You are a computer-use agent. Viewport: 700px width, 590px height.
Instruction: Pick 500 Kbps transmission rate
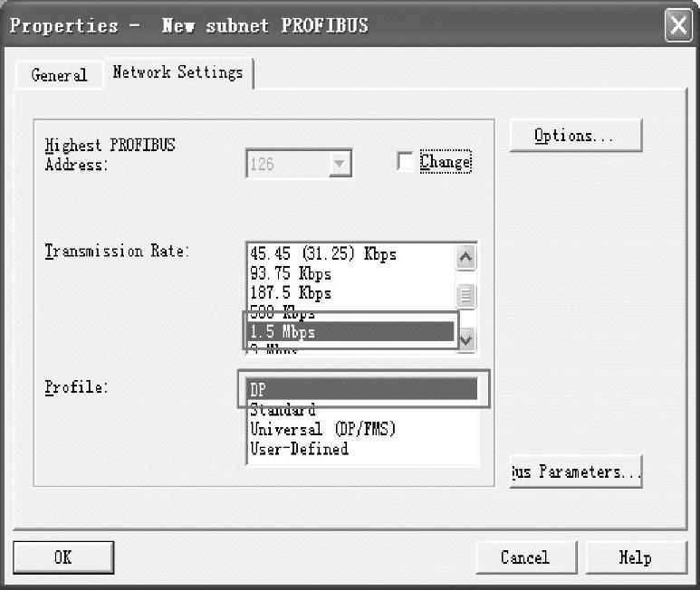(x=350, y=312)
